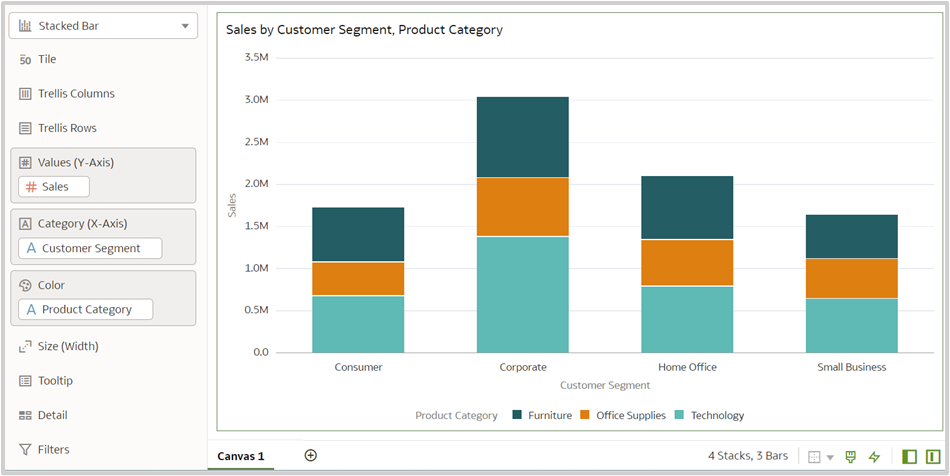The image size is (950, 476).
Task: Click the Tooltip section icon
Action: [x=25, y=381]
